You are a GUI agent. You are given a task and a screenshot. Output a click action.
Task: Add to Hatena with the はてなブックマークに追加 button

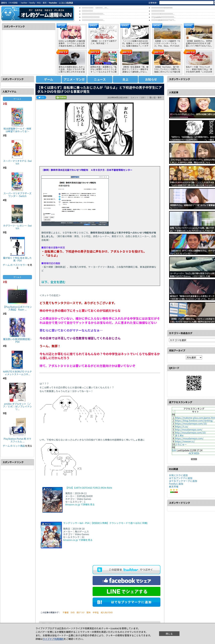click(x=126, y=602)
